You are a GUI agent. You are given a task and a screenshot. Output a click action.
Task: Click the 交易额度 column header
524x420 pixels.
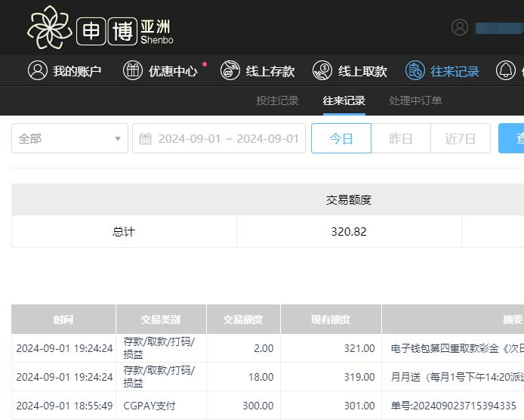point(243,320)
